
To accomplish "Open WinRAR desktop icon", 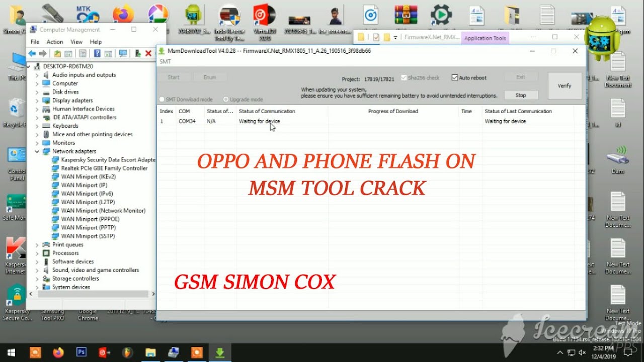I will [x=406, y=15].
